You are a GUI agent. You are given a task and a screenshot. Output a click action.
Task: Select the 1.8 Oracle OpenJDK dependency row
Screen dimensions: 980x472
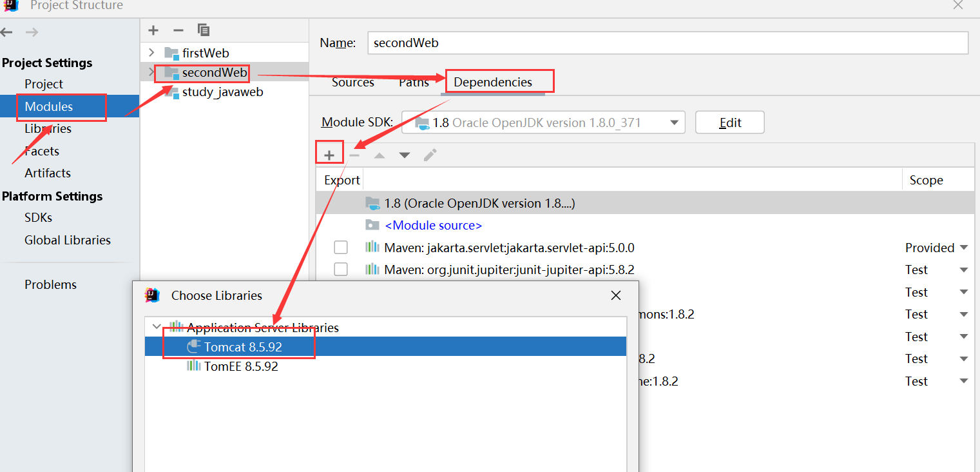(x=645, y=203)
